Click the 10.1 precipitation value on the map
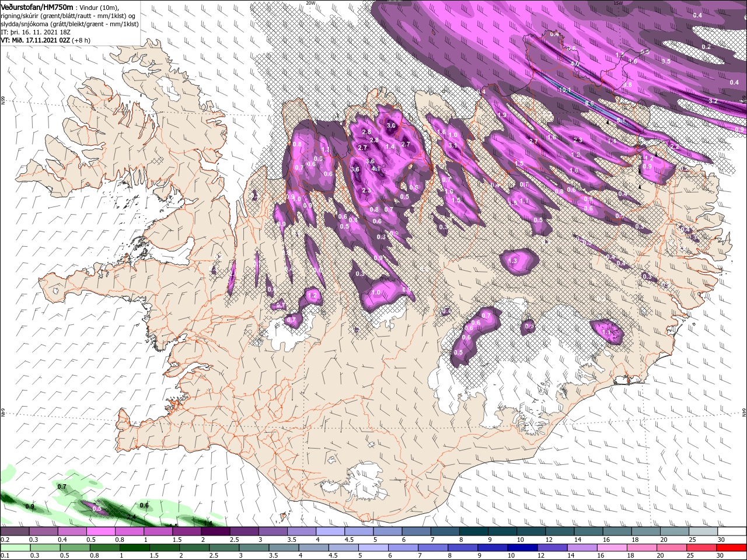 [564, 90]
